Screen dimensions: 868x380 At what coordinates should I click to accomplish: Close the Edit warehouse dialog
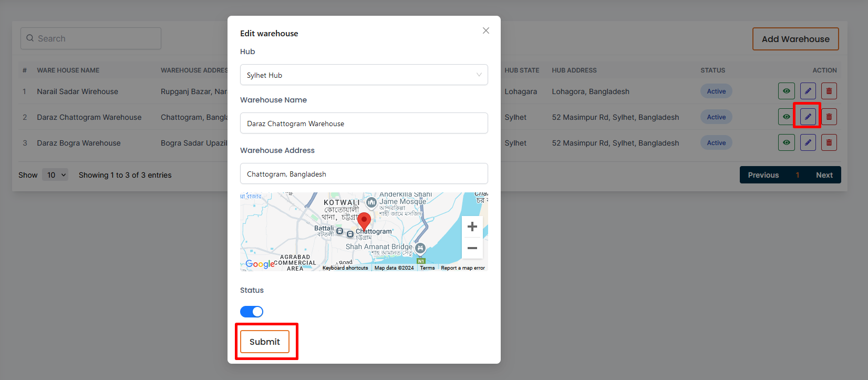tap(485, 30)
